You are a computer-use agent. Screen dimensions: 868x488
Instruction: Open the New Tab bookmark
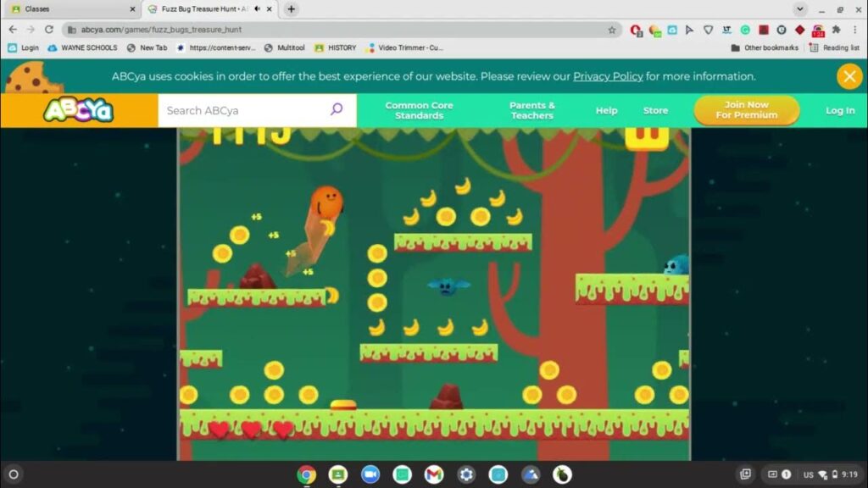click(147, 48)
